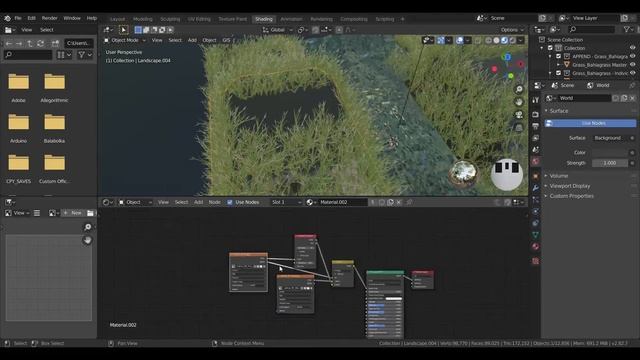This screenshot has height=360, width=640.
Task: Click the file browser search field
Action: (28, 55)
